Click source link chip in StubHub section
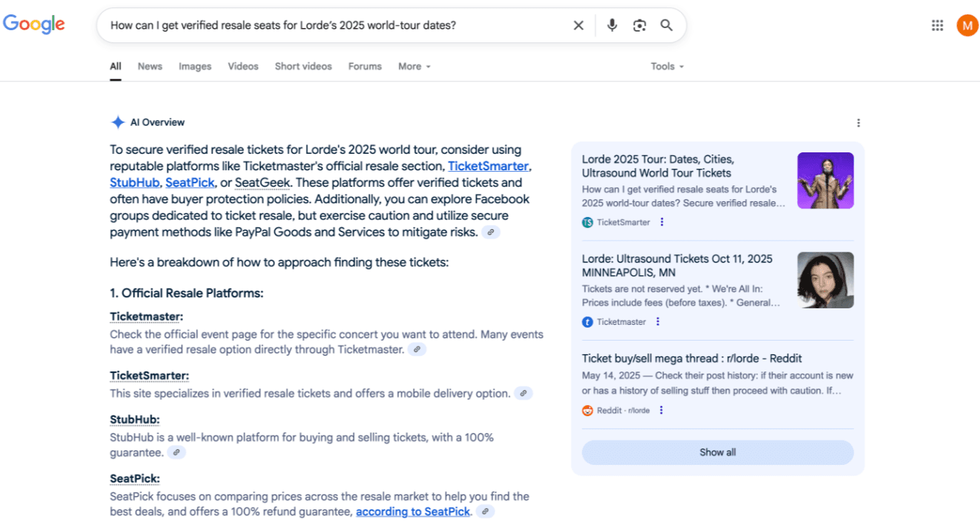Screen dimensions: 980x526 pos(177,452)
